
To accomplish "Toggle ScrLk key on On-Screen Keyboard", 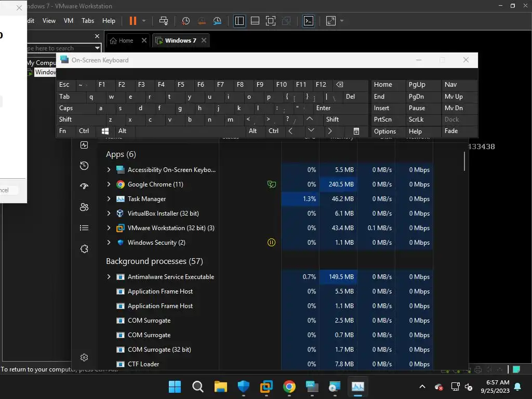I will coord(423,119).
